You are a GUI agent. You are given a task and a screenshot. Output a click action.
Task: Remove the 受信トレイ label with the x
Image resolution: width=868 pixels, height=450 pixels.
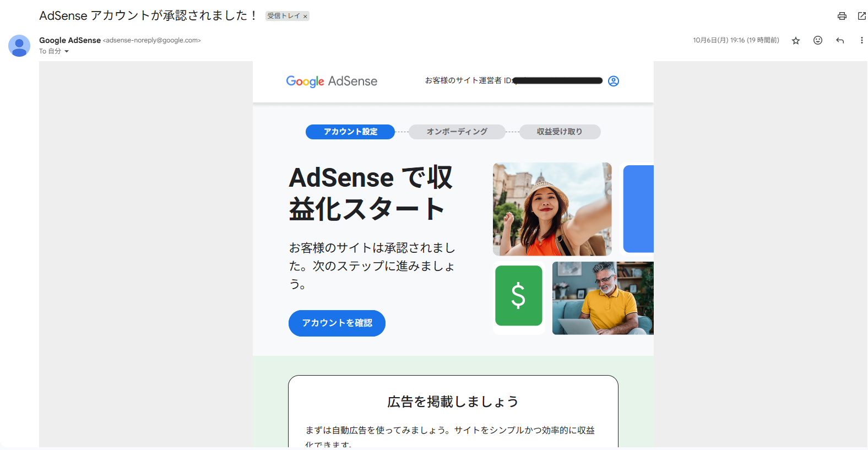(x=305, y=17)
